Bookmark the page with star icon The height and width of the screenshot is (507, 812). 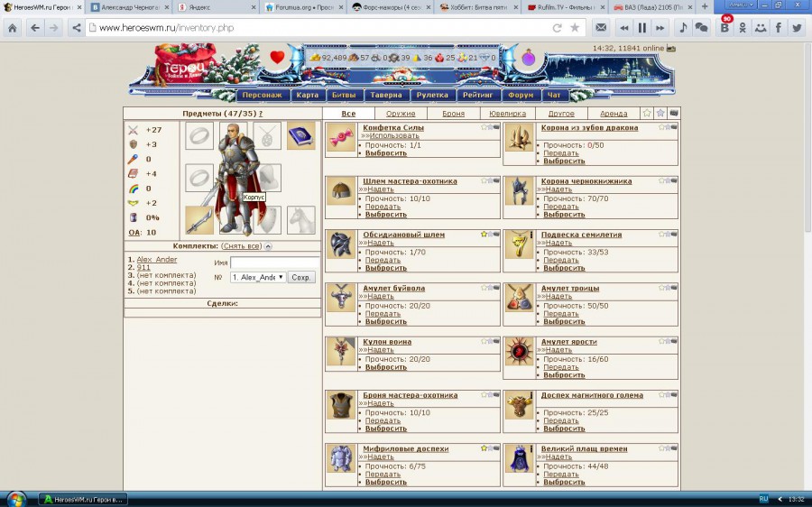[575, 28]
